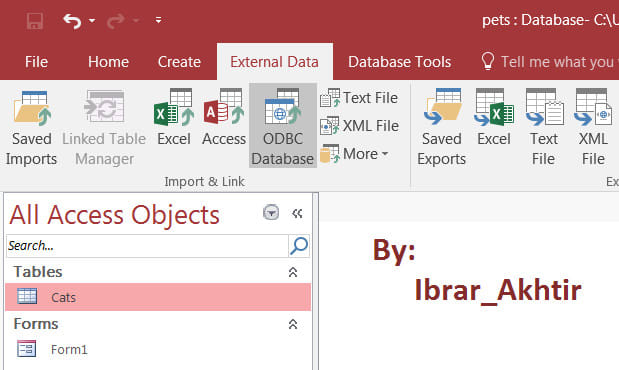Click the navigation pane Search field
This screenshot has height=370, width=619.
tap(147, 246)
